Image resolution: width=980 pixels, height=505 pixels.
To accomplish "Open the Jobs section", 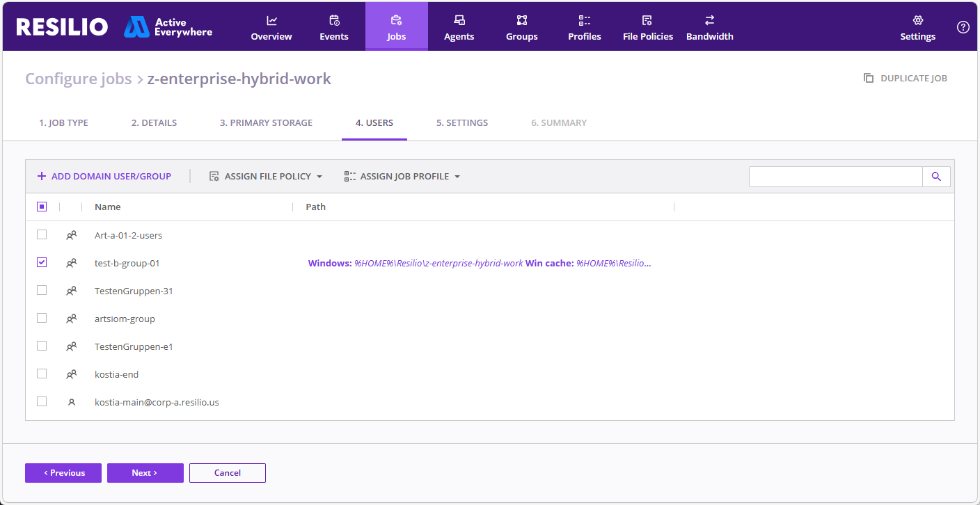I will [397, 26].
